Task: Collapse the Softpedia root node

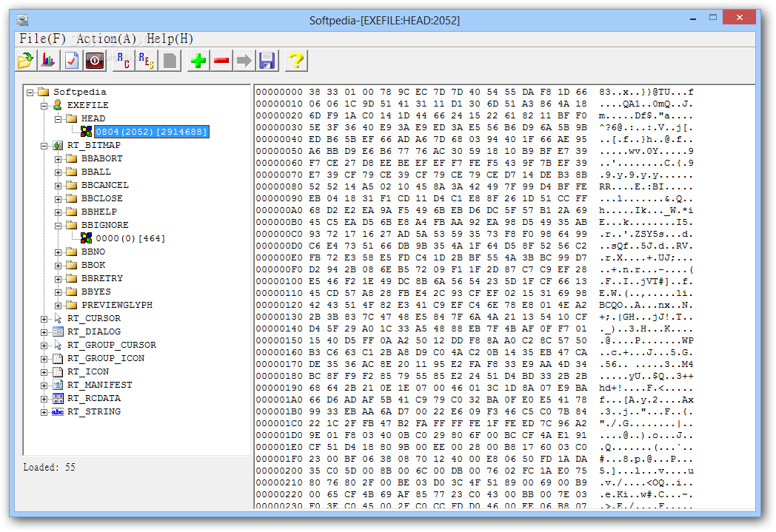Action: click(30, 92)
